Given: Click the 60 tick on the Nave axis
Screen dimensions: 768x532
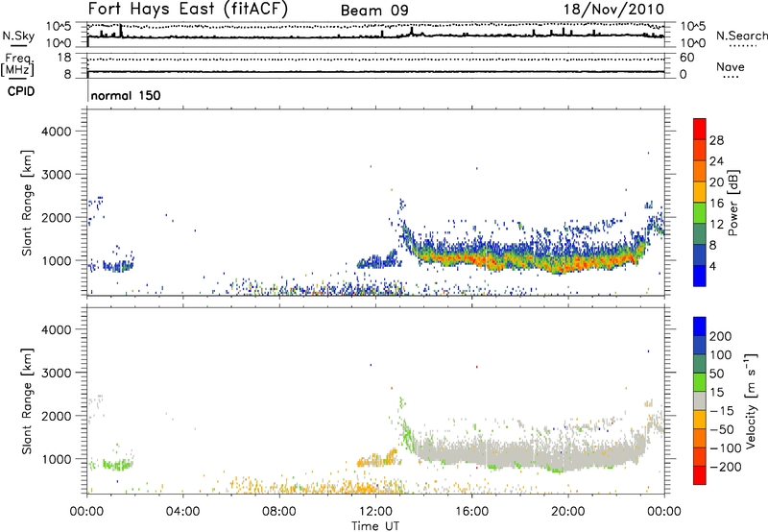Looking at the screenshot, I should click(x=686, y=58).
